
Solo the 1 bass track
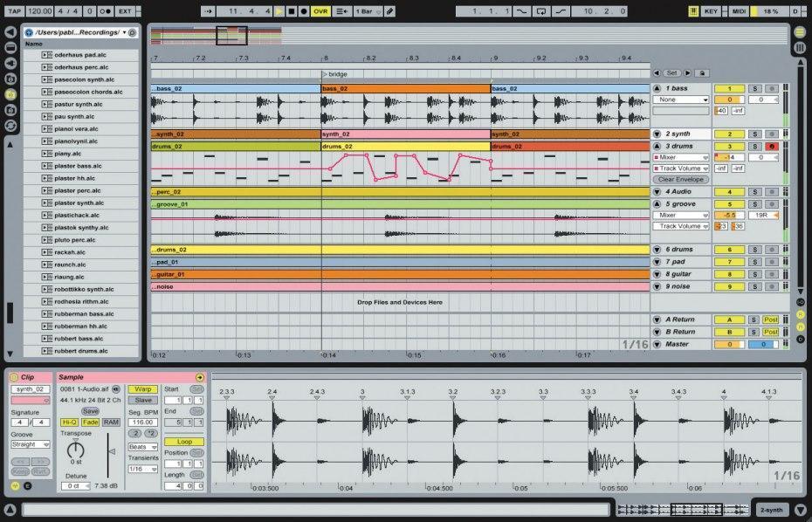(754, 89)
